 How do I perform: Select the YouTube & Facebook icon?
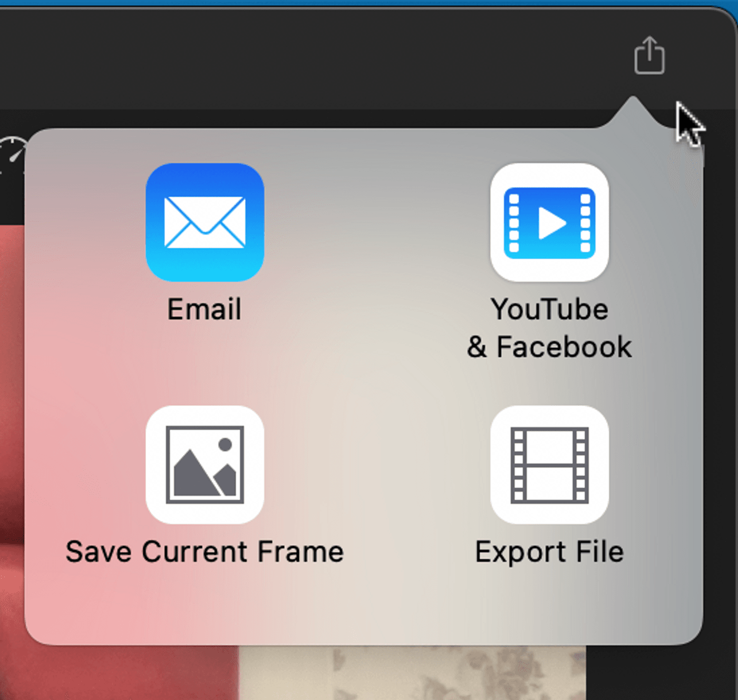point(549,222)
